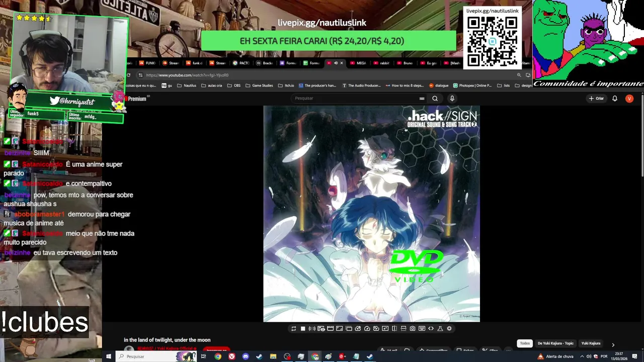The height and width of the screenshot is (362, 644).
Task: Open the YouTube account avatar menu
Action: (629, 99)
